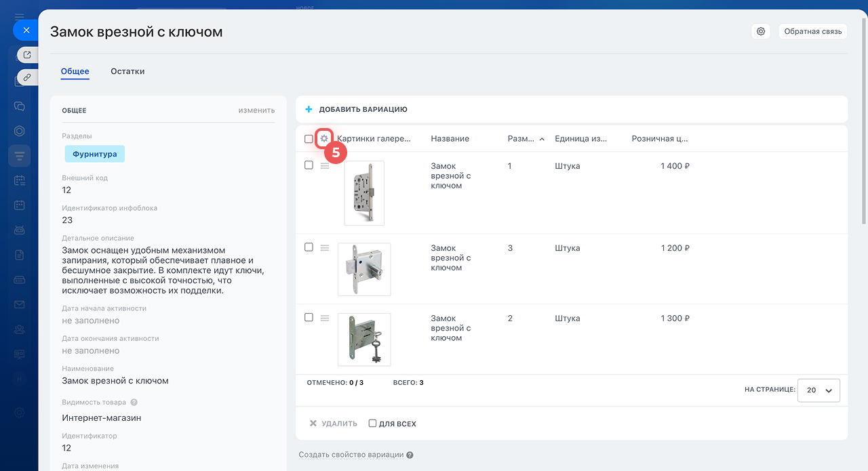Viewport: 868px width, 471px height.
Task: Switch to the Остатки tab
Action: tap(127, 71)
